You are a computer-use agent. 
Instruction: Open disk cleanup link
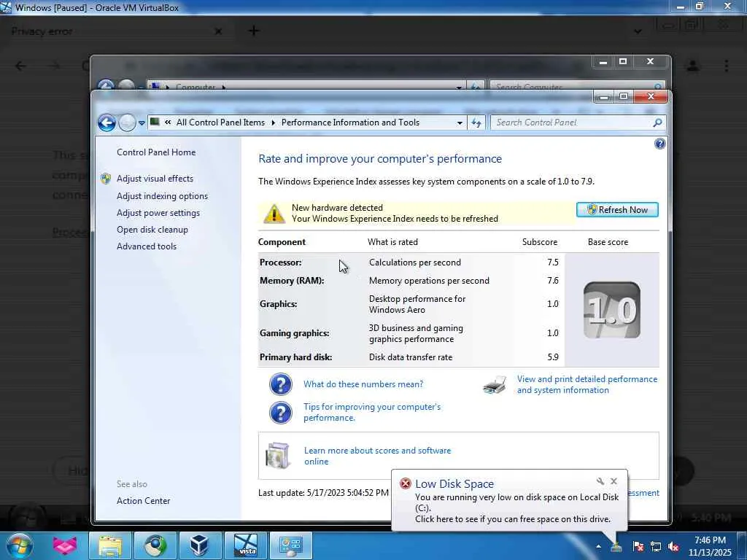click(152, 230)
